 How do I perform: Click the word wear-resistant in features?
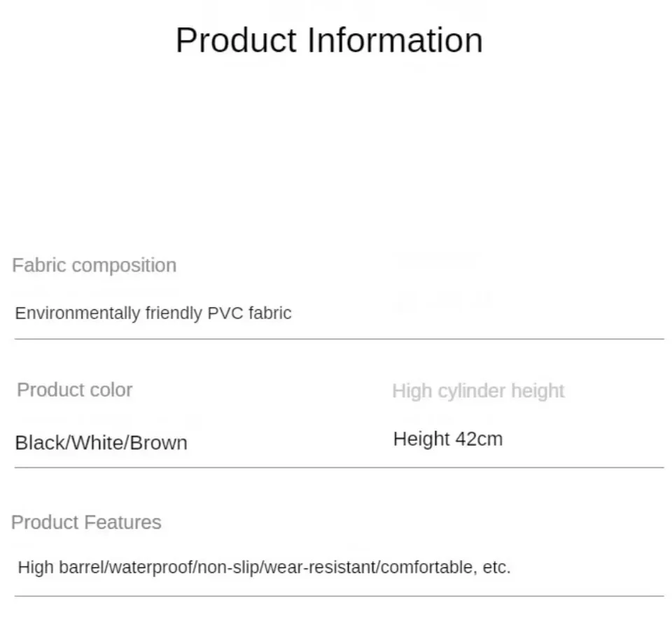(320, 567)
